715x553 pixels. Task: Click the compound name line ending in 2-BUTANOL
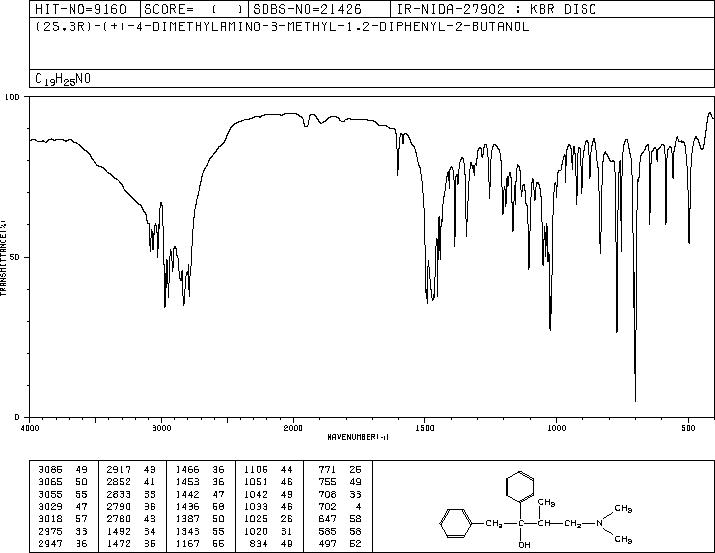[x=282, y=26]
